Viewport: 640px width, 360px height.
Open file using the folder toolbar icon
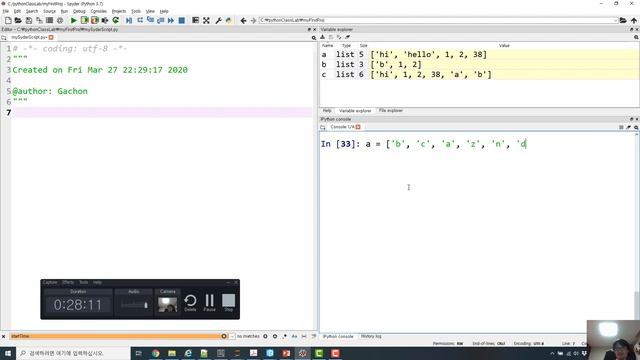point(18,20)
